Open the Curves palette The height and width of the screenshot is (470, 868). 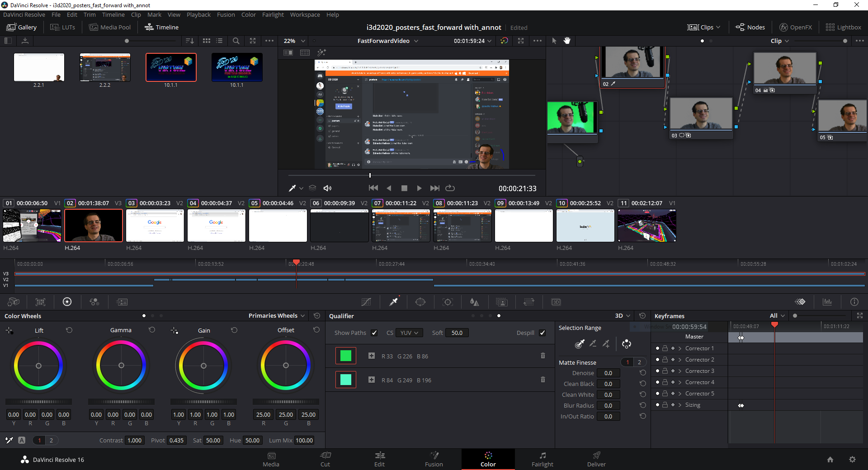coord(366,302)
